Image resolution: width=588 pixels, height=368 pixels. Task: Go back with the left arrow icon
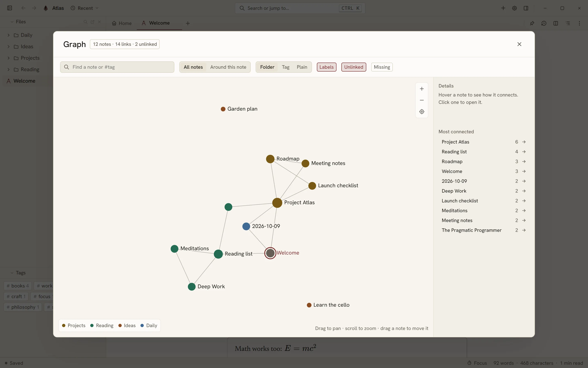(x=23, y=8)
